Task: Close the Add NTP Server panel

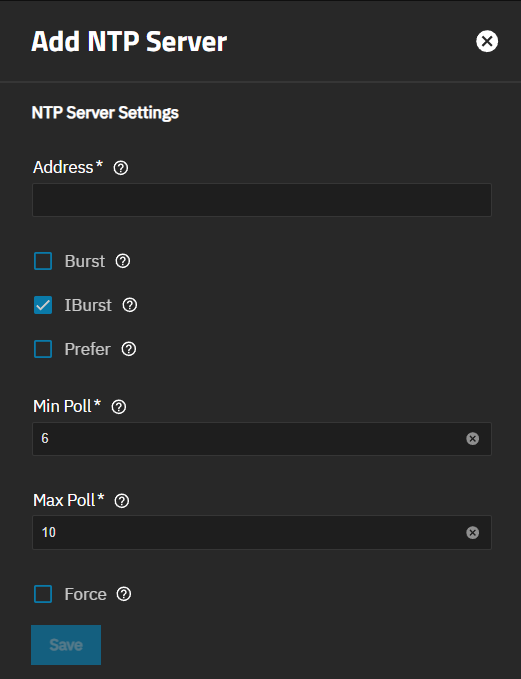Action: [487, 41]
